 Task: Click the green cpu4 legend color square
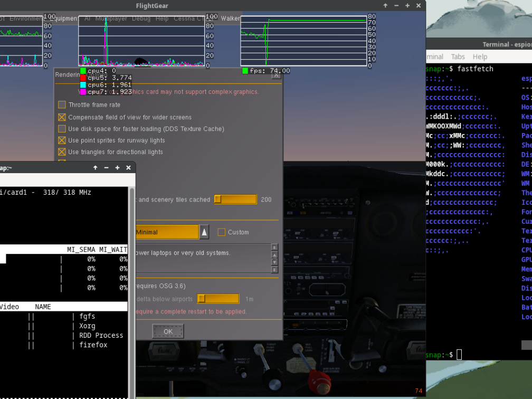coord(82,70)
